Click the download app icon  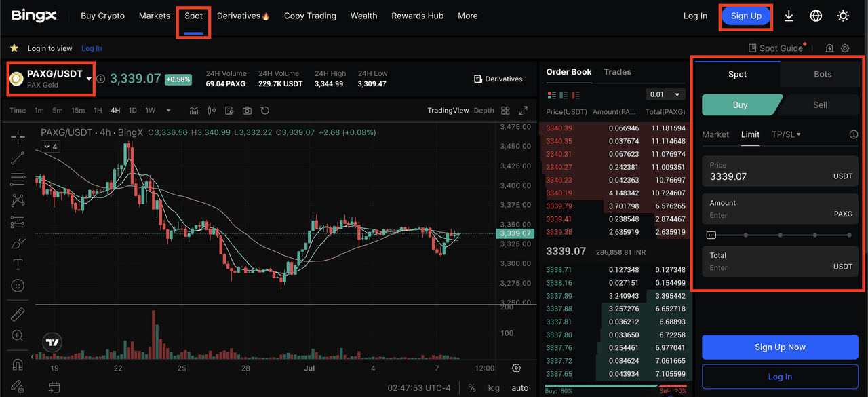789,16
